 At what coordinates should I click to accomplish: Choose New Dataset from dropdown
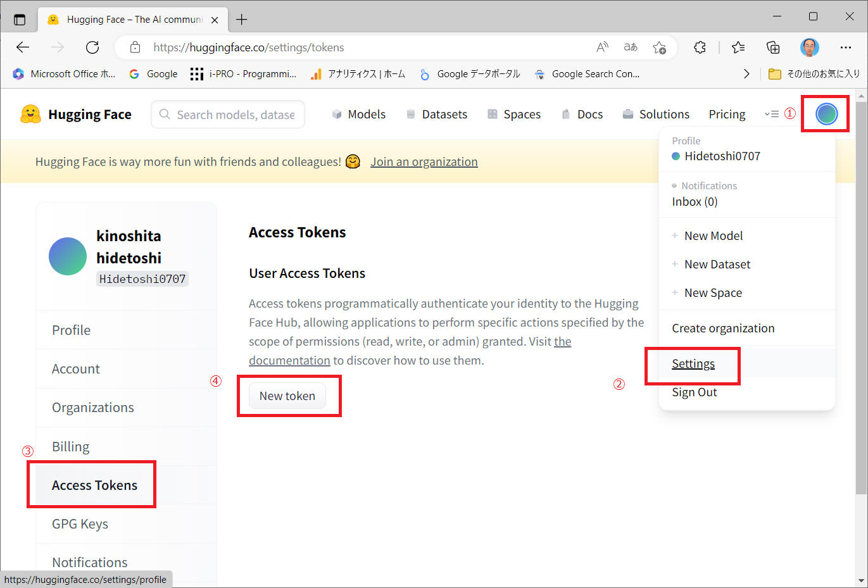pos(747,264)
